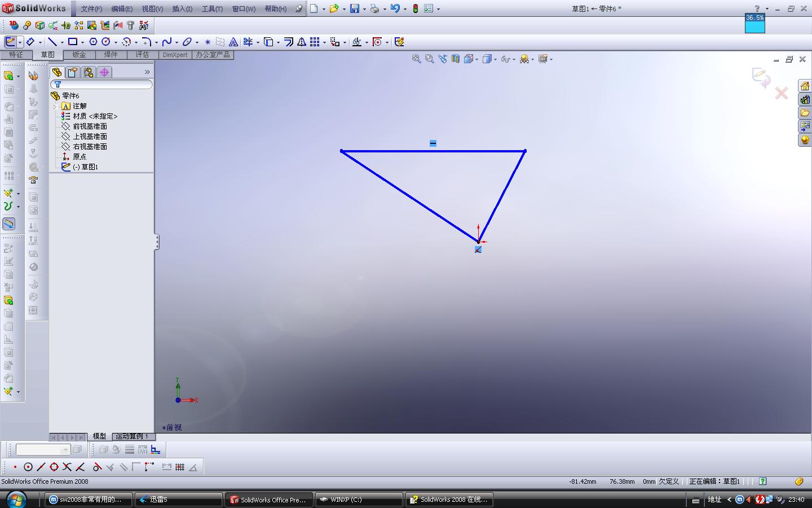Toggle the Nearest quick snap
812x508 pixels.
(80, 467)
